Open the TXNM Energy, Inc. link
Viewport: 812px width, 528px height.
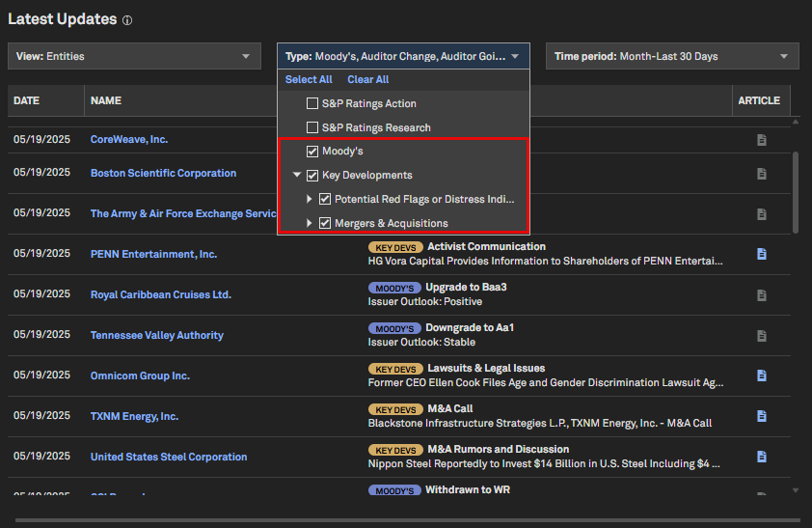pyautogui.click(x=134, y=416)
